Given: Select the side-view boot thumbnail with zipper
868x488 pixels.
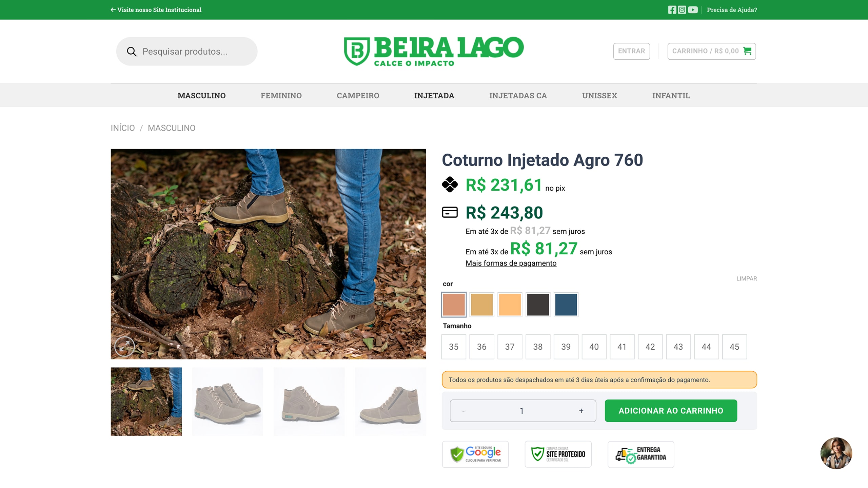Looking at the screenshot, I should tap(390, 402).
